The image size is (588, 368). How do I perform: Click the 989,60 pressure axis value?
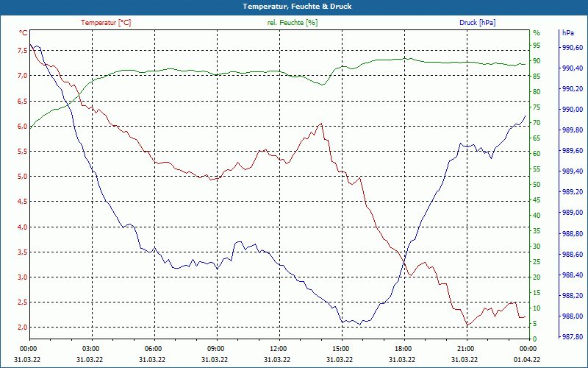(573, 151)
